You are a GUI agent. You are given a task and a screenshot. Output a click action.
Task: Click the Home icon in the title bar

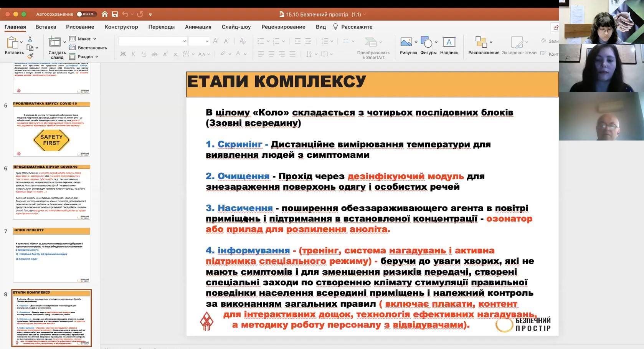[105, 14]
